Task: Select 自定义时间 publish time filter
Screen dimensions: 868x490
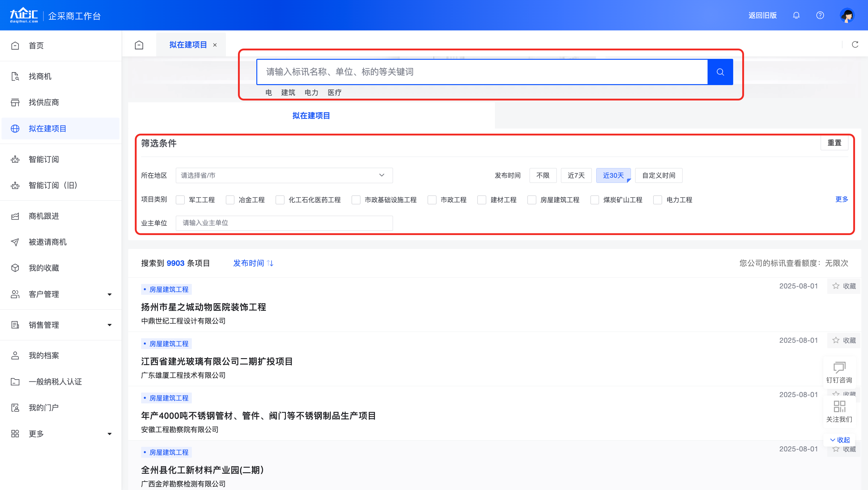Action: 659,175
